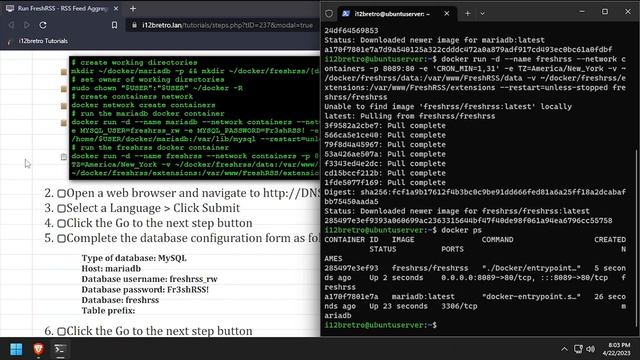The image size is (640, 360).
Task: Select the Run FreshRSS browser tab
Action: [61, 9]
